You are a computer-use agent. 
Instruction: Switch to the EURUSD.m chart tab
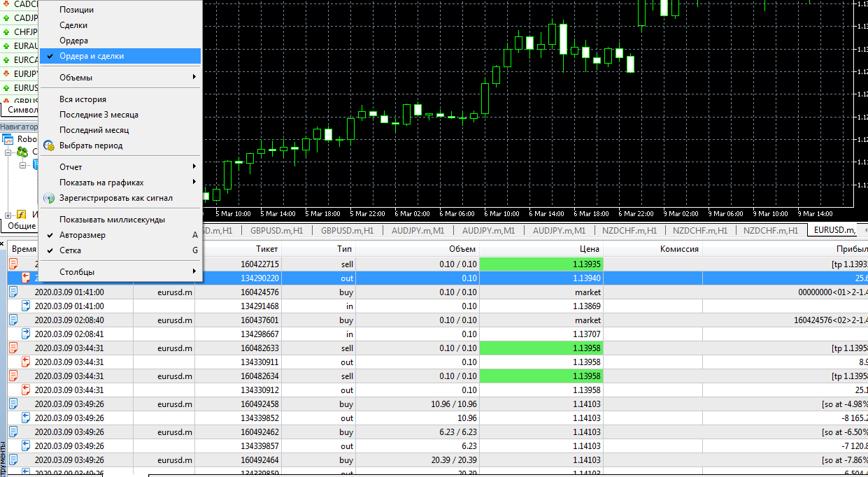(834, 230)
